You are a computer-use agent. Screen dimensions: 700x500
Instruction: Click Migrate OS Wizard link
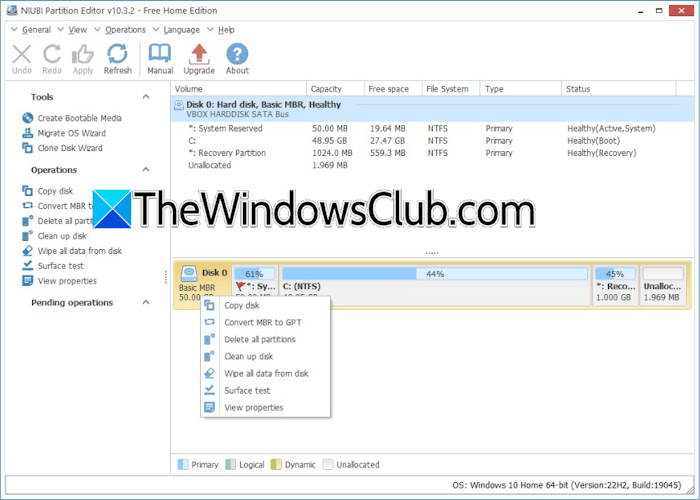pos(71,133)
